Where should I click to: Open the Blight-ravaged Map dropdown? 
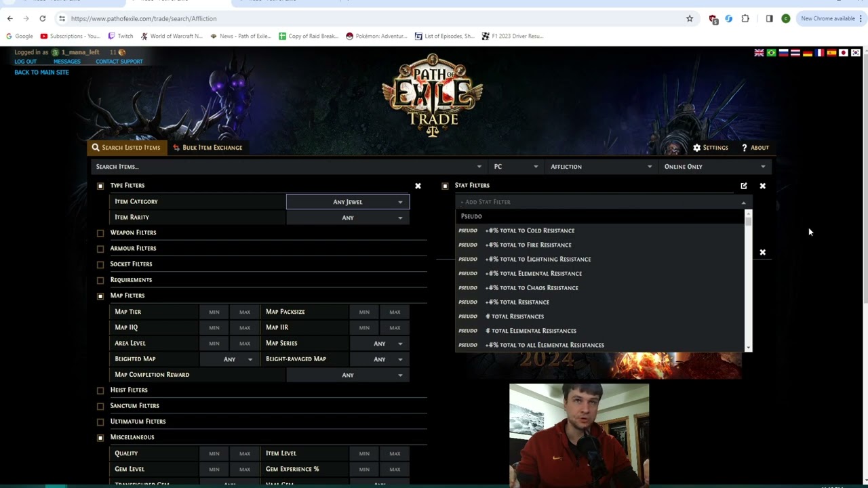[380, 359]
